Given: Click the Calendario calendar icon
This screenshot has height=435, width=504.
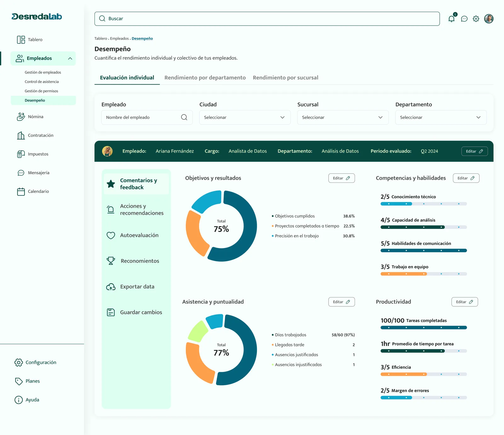Looking at the screenshot, I should click(21, 192).
